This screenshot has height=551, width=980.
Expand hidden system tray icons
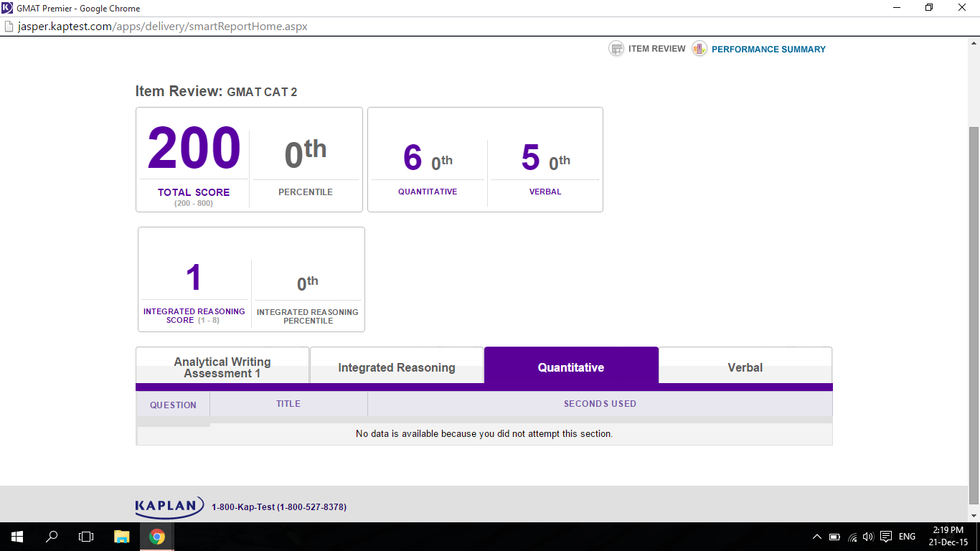click(x=816, y=536)
